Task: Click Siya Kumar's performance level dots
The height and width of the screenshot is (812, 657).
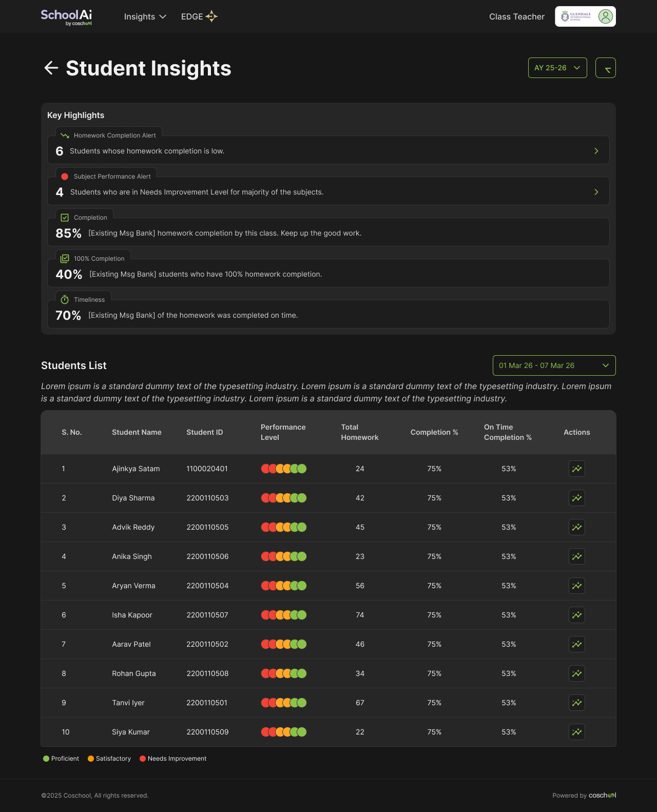Action: point(284,732)
